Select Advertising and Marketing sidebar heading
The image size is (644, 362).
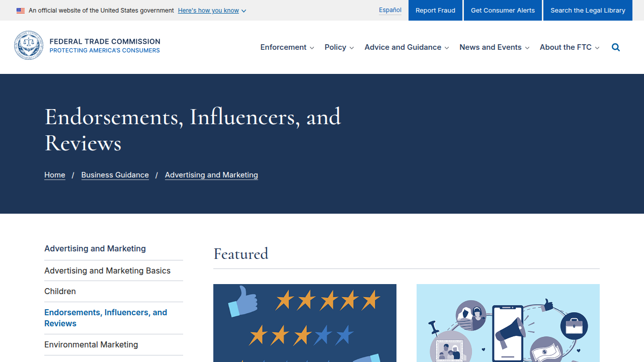coord(95,248)
